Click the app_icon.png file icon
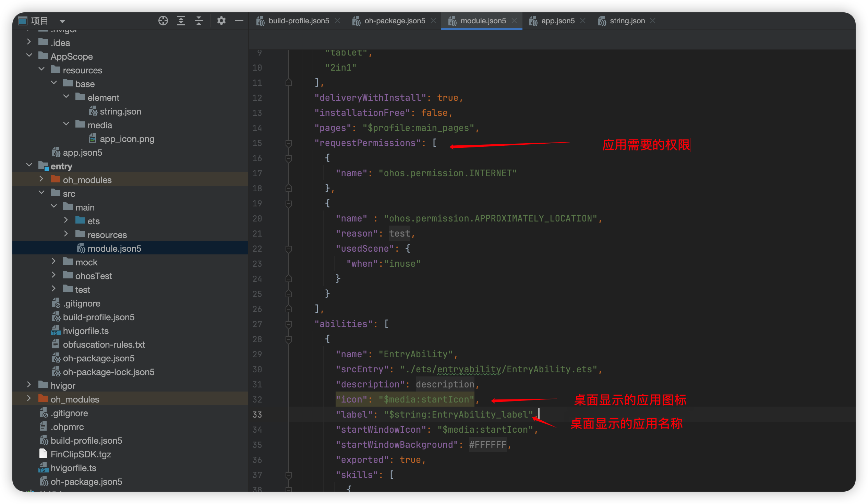868x504 pixels. pyautogui.click(x=93, y=139)
